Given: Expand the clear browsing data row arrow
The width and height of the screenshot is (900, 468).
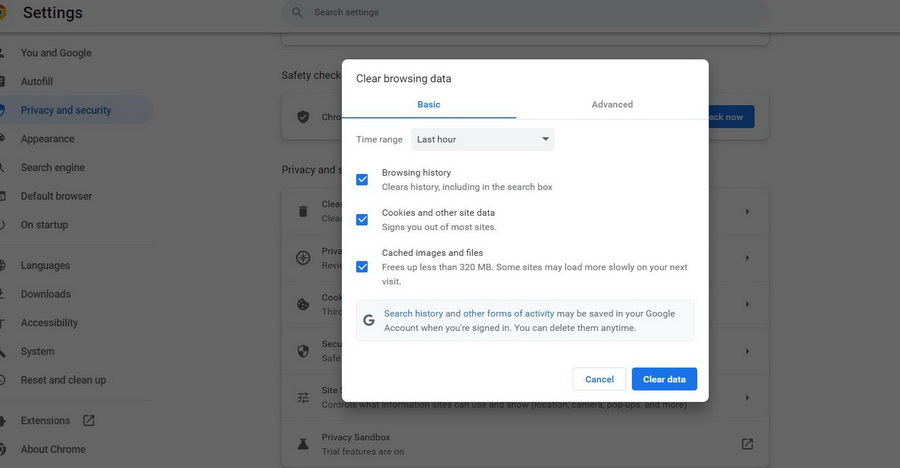Looking at the screenshot, I should pyautogui.click(x=747, y=211).
